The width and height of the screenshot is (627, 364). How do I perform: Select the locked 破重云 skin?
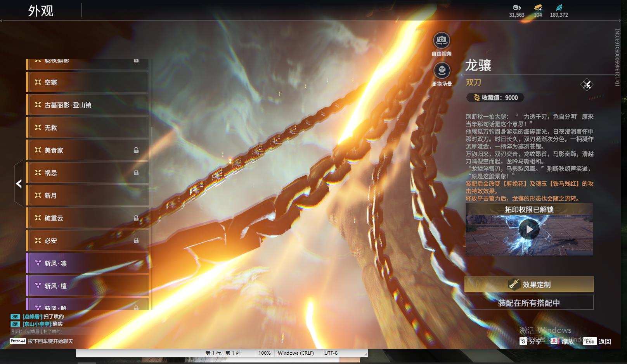[87, 218]
